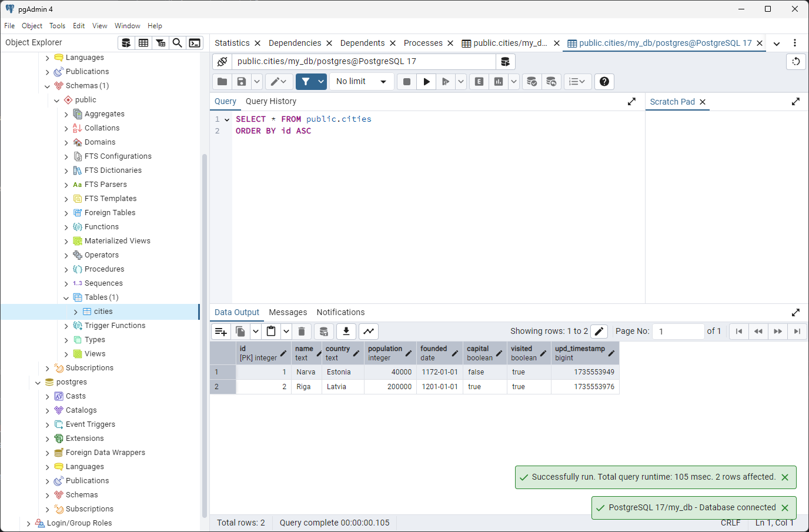The height and width of the screenshot is (532, 809).
Task: Dismiss the Database connected notification
Action: pos(785,508)
